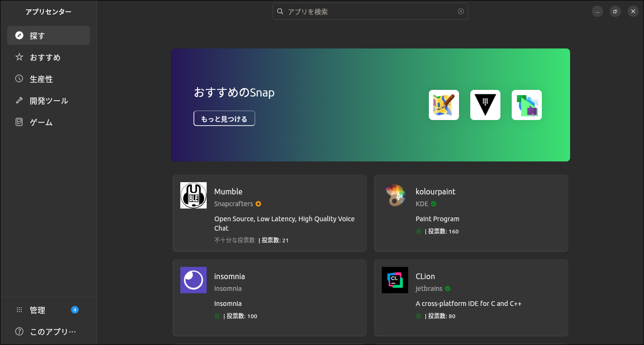Open the green-purple featured Snap icon

point(527,105)
